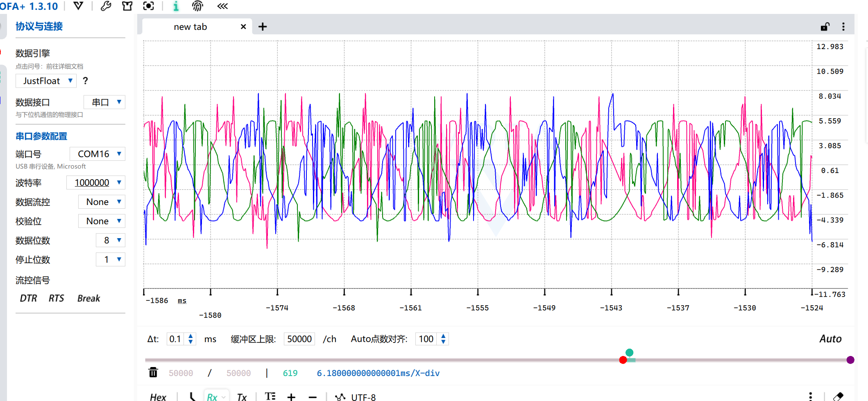The height and width of the screenshot is (401, 868).
Task: Toggle the RTS flow control signal
Action: point(56,298)
